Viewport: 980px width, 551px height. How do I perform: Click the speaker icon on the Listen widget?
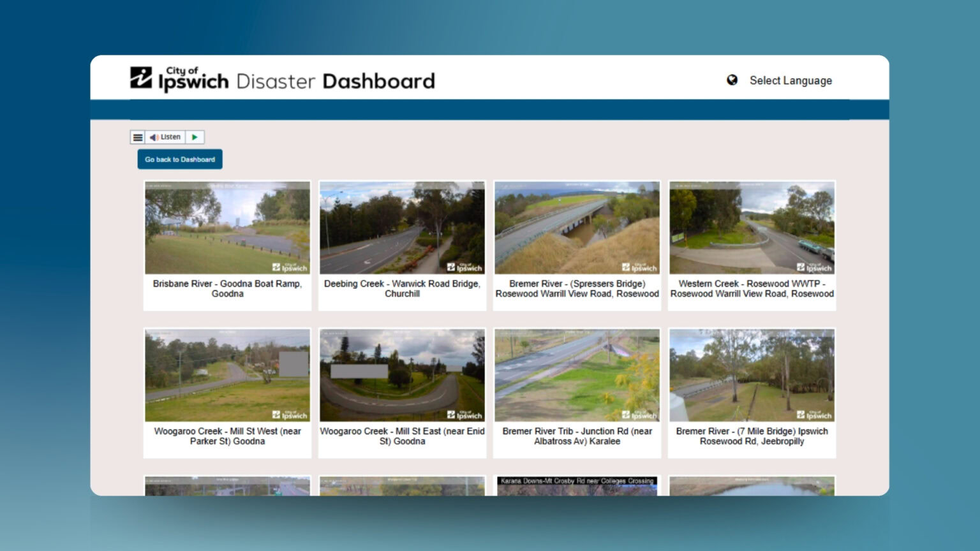153,136
